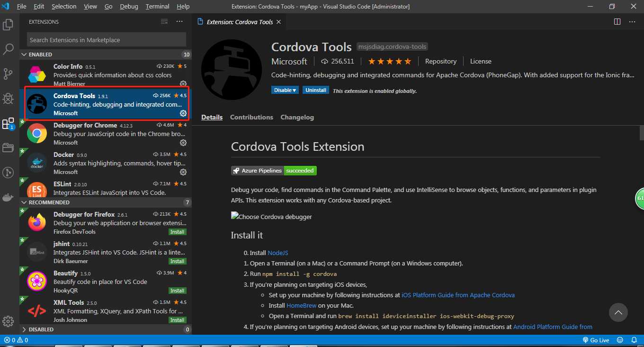644x347 pixels.
Task: Open the Selection menu
Action: pyautogui.click(x=64, y=6)
